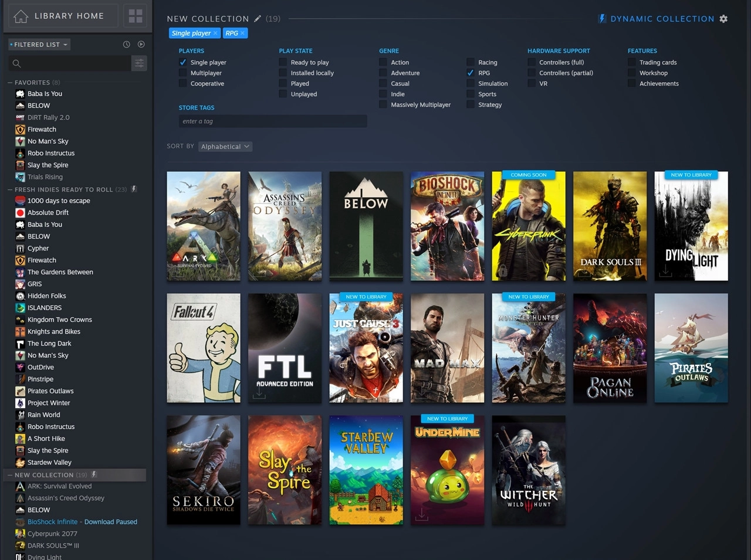
Task: Open Dark Souls III cover
Action: pyautogui.click(x=610, y=226)
